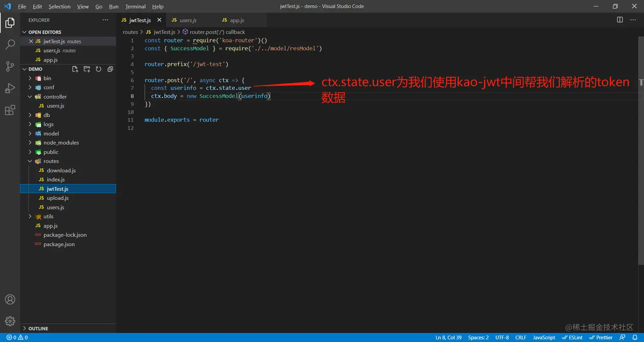644x342 pixels.
Task: Expand the bin folder
Action: (68, 78)
